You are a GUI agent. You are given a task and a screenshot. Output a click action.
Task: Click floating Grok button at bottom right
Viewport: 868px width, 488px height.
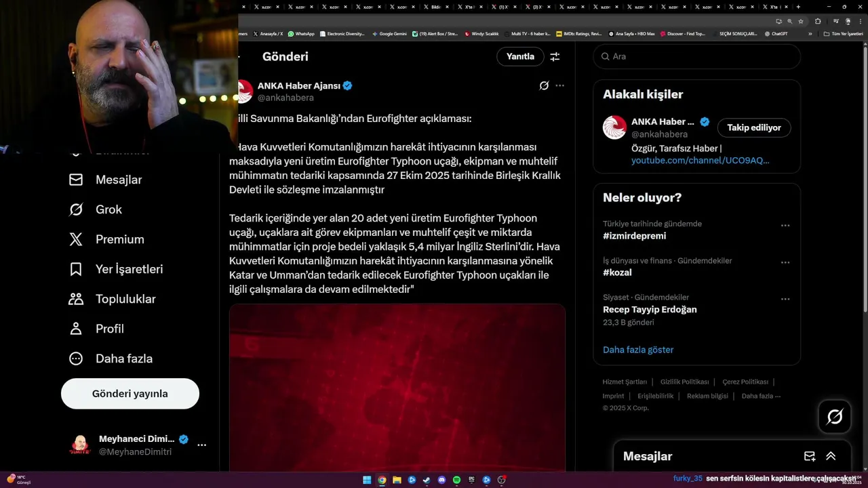click(835, 417)
